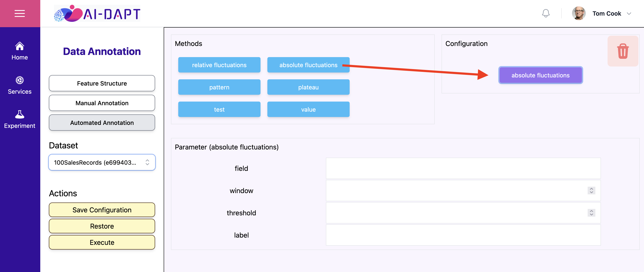Open the 100SalesRecords dataset dropdown
The height and width of the screenshot is (272, 644).
(x=102, y=163)
